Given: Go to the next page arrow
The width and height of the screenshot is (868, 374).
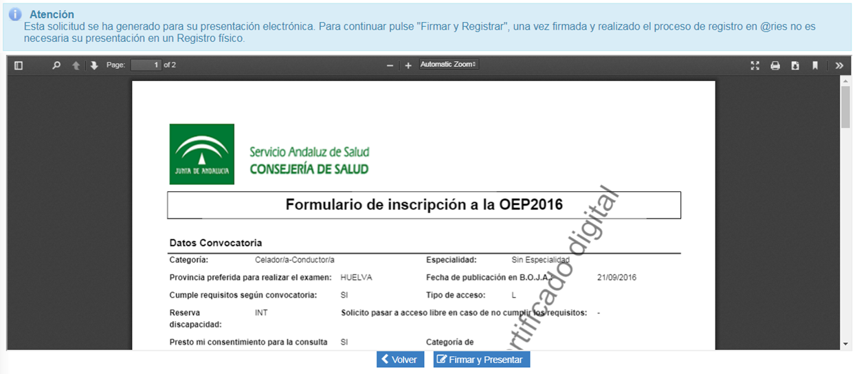Looking at the screenshot, I should [x=94, y=65].
